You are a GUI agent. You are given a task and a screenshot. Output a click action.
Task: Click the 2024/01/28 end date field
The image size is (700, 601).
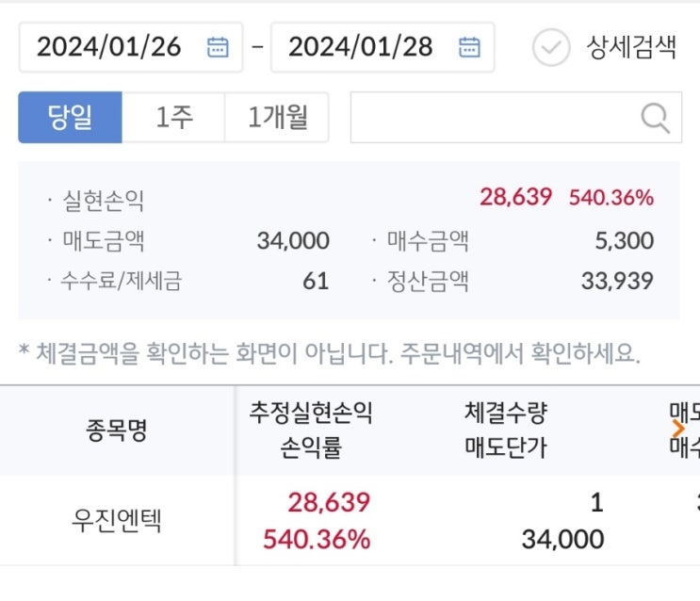(361, 47)
